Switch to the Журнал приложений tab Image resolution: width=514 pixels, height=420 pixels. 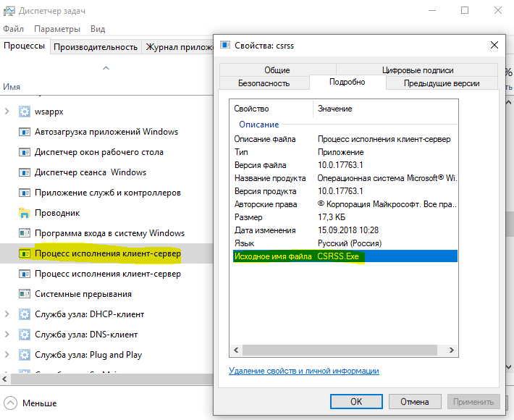[x=179, y=47]
